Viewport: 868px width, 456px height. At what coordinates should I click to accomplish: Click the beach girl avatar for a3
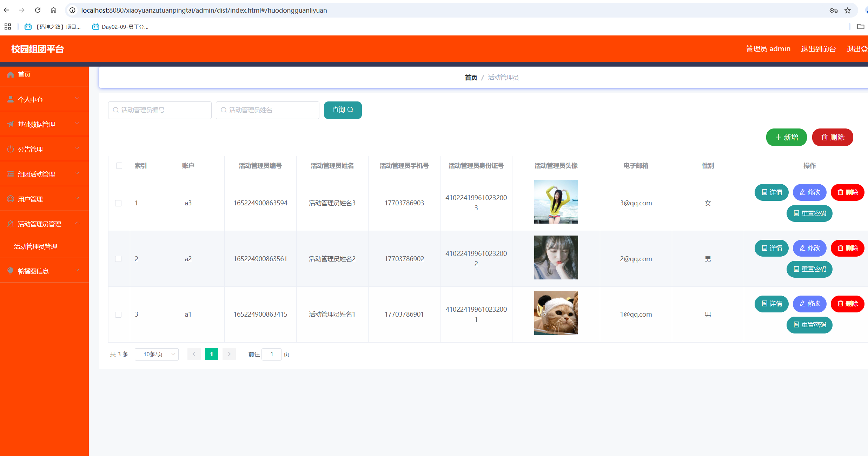coord(556,201)
